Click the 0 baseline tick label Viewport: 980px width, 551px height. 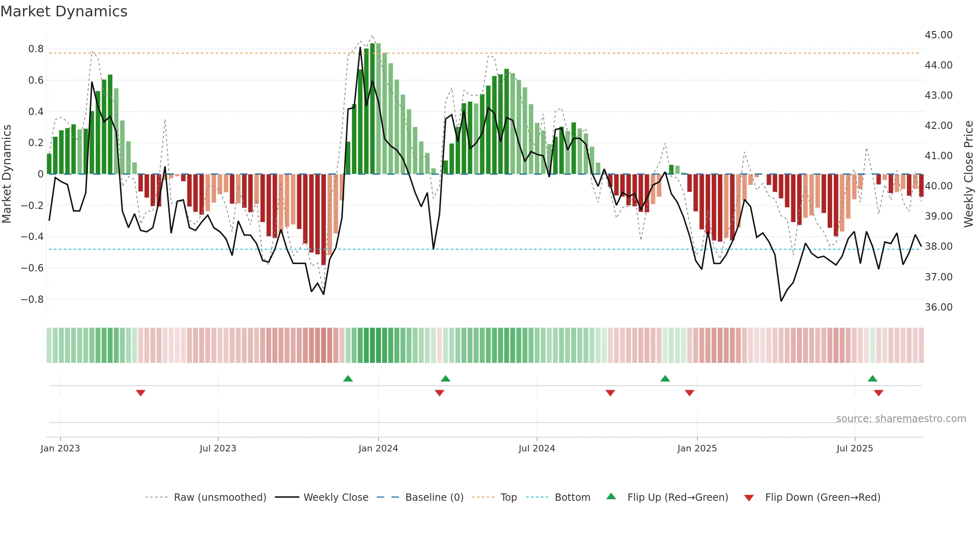[40, 174]
